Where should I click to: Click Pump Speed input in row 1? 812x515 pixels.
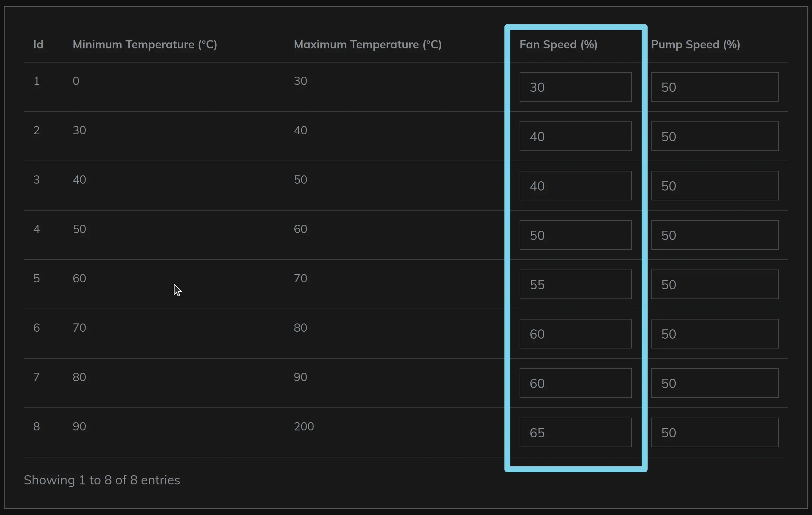tap(714, 87)
